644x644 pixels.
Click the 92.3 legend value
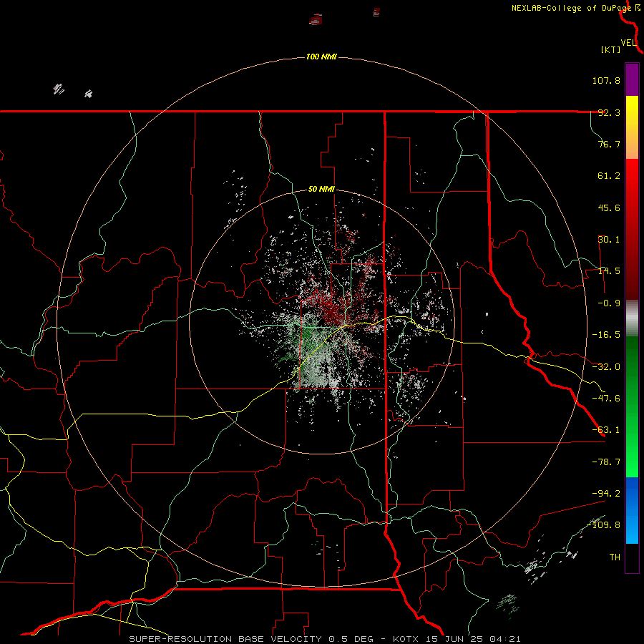pos(609,112)
